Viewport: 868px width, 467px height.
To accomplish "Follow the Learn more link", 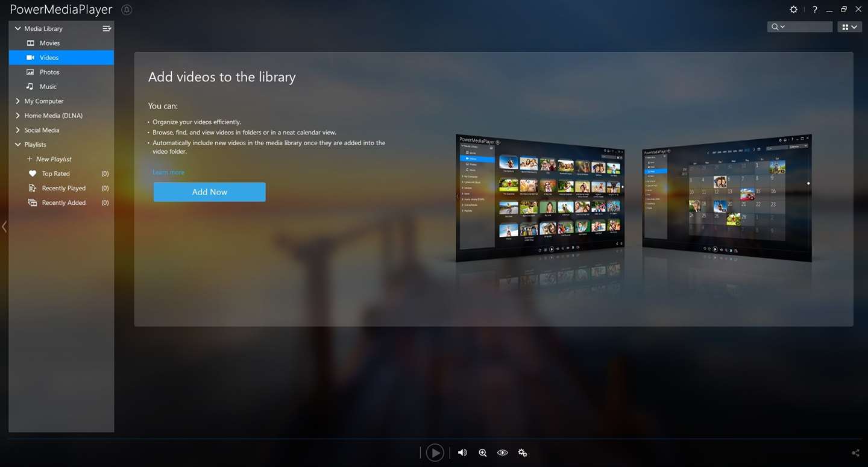I will tap(168, 172).
